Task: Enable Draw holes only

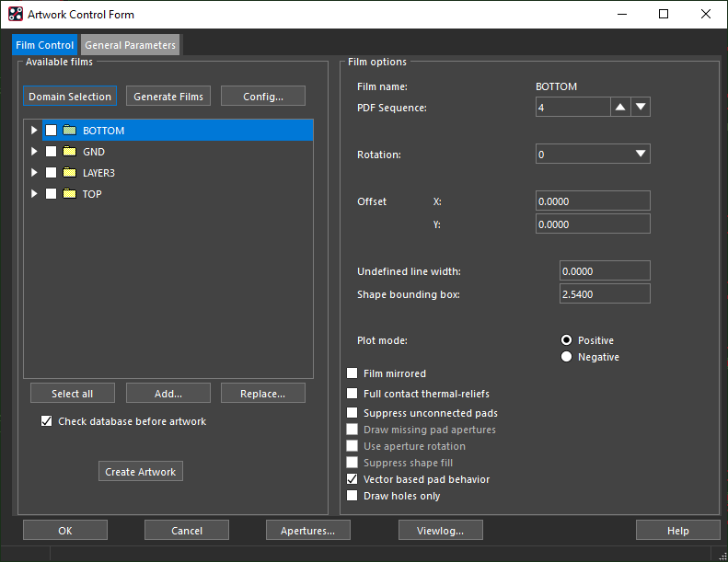Action: (x=352, y=496)
